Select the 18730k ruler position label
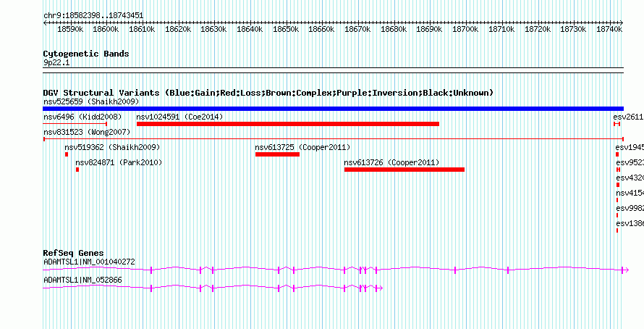Viewport: 644px width, 329px height. point(573,30)
